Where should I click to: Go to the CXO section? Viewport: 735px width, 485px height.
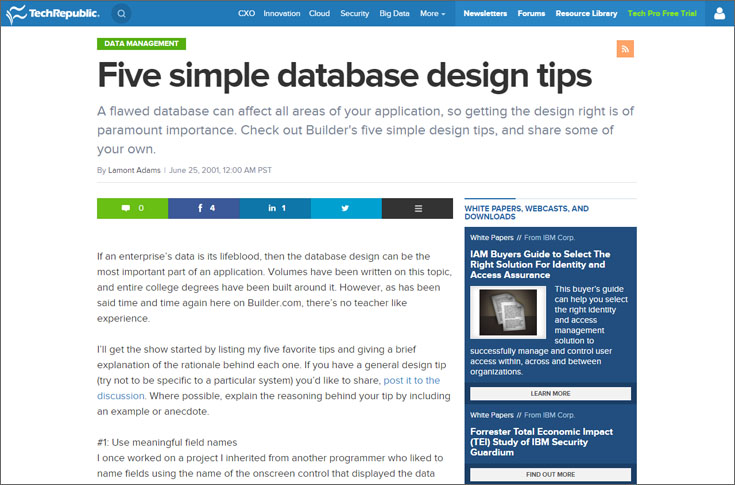coord(247,14)
